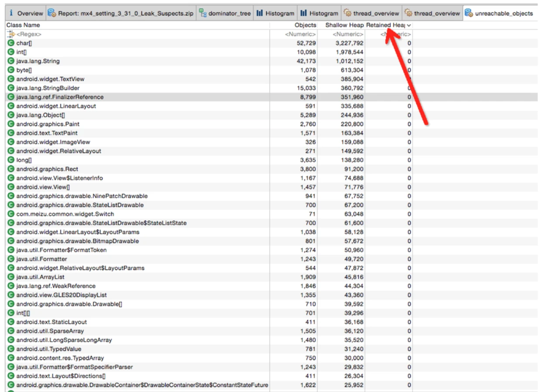Open the Overview tab
Viewport: 541px width, 392px height.
coord(25,13)
